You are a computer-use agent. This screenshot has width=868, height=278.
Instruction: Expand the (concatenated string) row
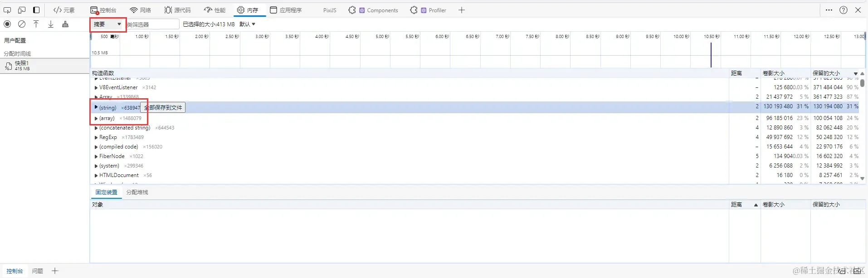[x=96, y=128]
